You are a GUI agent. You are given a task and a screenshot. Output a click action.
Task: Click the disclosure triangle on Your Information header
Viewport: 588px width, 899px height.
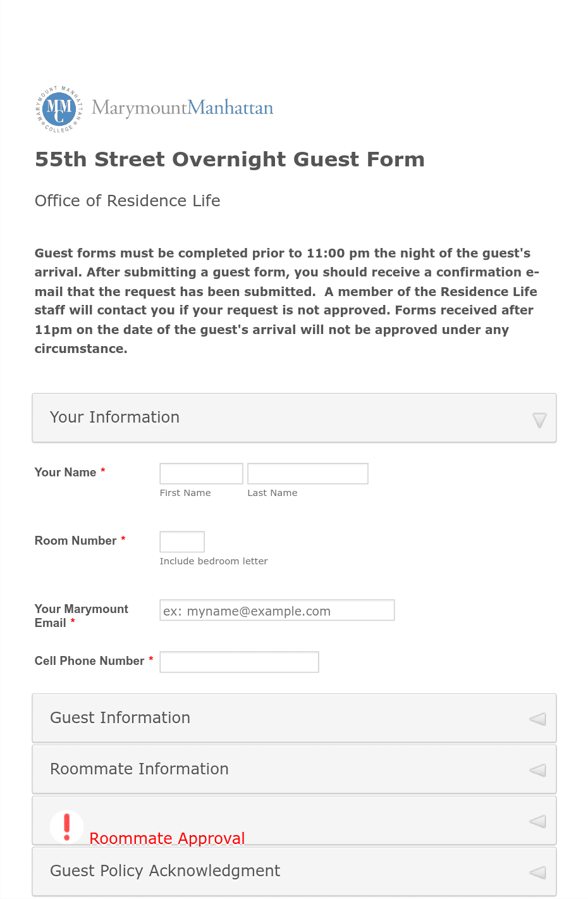tap(538, 419)
